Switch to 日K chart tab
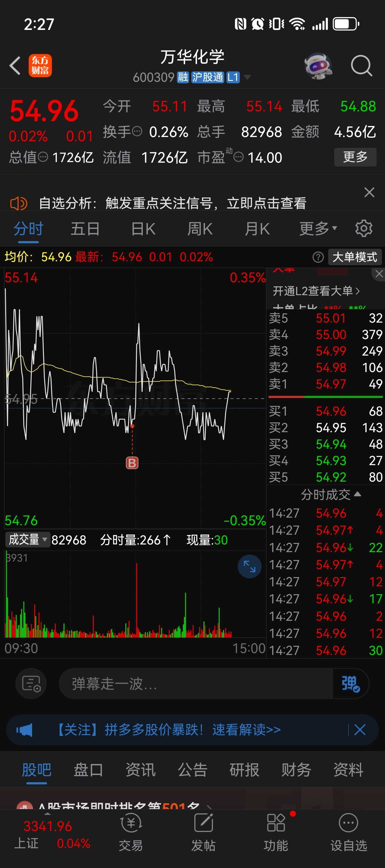 point(143,229)
